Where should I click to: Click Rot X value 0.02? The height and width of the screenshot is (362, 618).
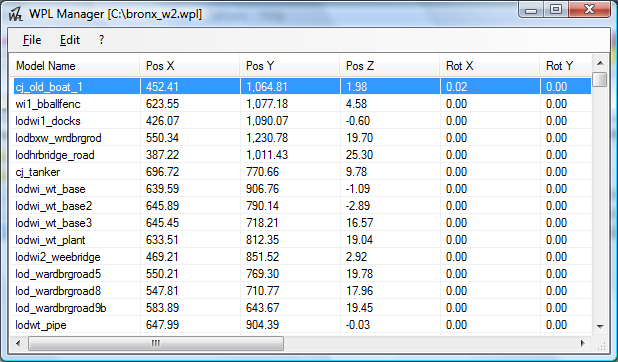coord(456,87)
